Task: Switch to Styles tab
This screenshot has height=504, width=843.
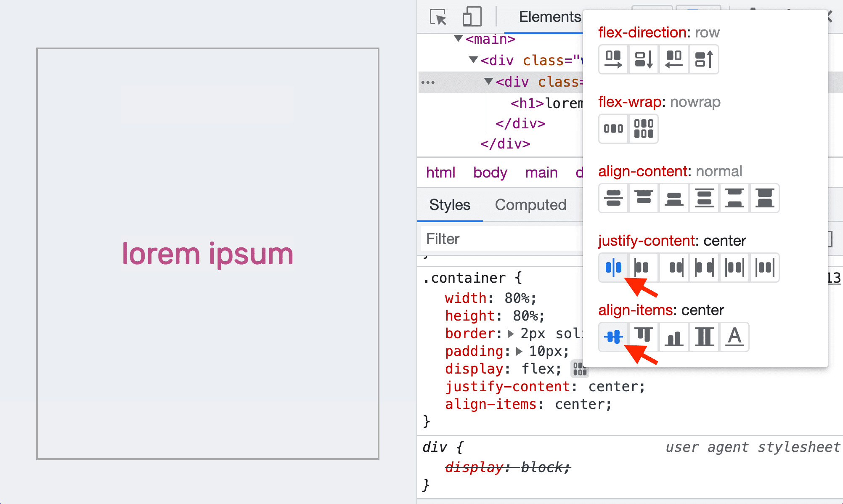Action: pyautogui.click(x=450, y=204)
